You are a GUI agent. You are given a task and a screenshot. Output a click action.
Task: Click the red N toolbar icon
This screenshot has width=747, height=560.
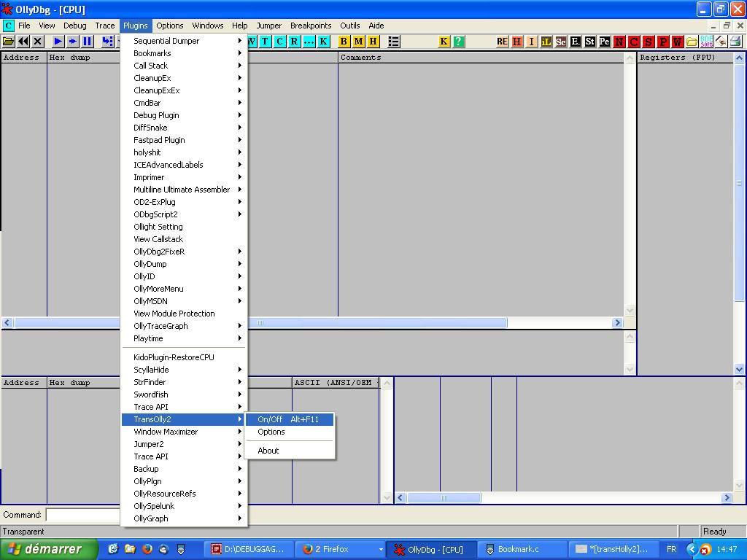coord(619,42)
